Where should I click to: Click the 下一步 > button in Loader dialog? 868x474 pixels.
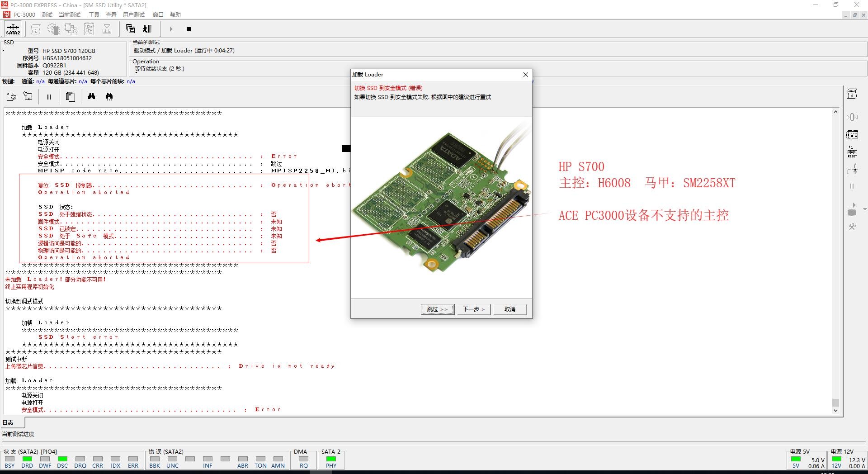[474, 309]
